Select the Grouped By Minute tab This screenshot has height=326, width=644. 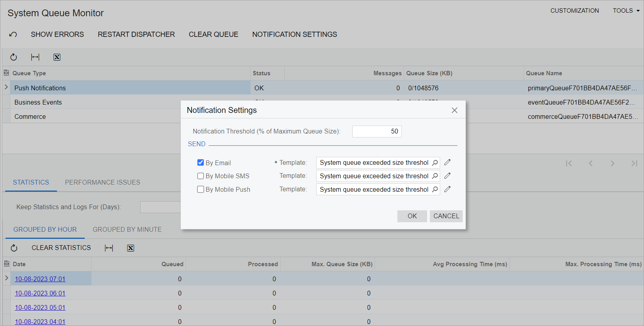point(127,229)
